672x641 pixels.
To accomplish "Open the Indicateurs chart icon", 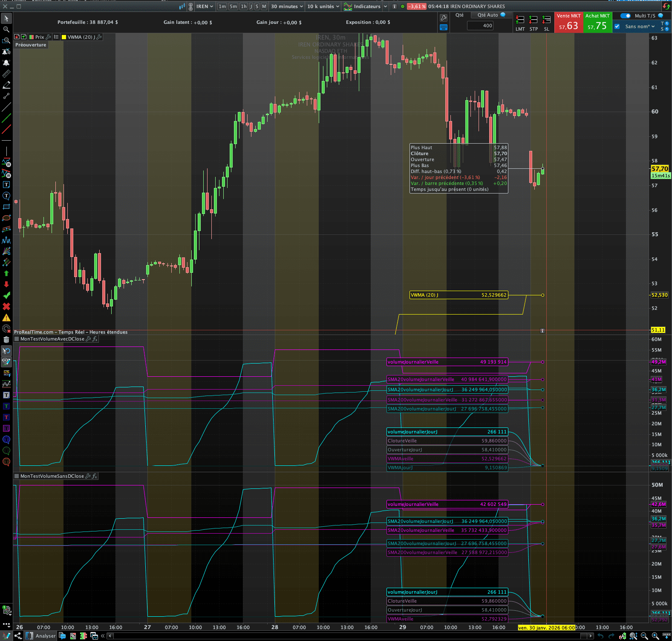I will click(348, 6).
